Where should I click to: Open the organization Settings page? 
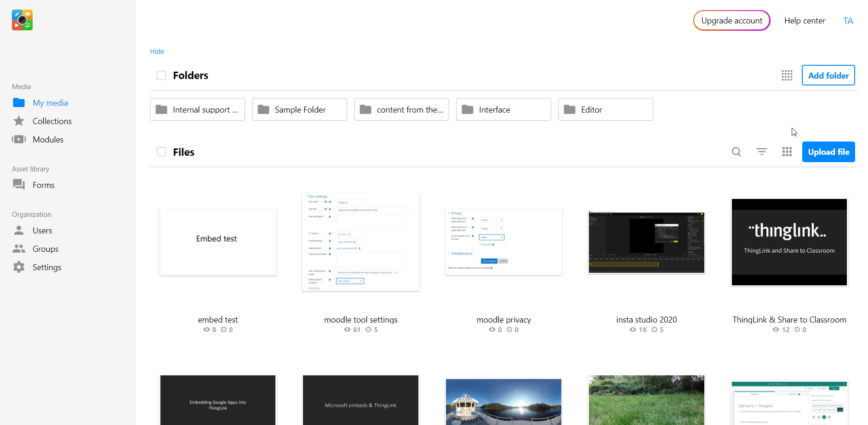[47, 267]
